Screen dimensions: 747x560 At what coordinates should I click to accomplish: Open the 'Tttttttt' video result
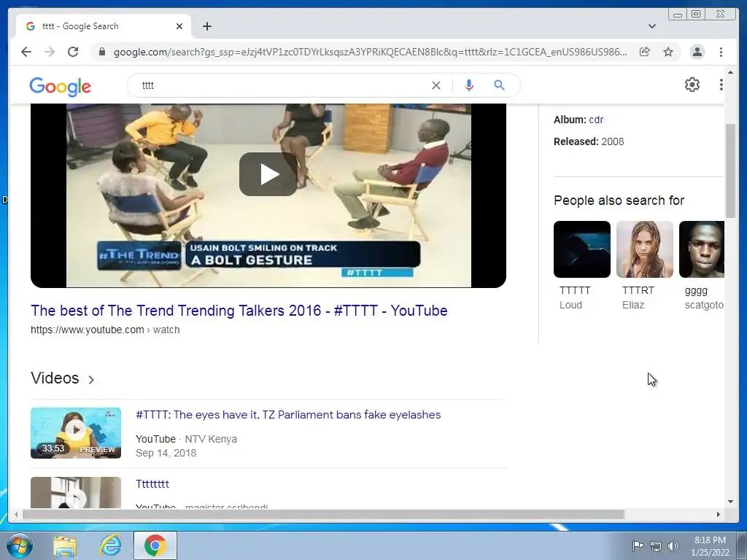(x=152, y=484)
